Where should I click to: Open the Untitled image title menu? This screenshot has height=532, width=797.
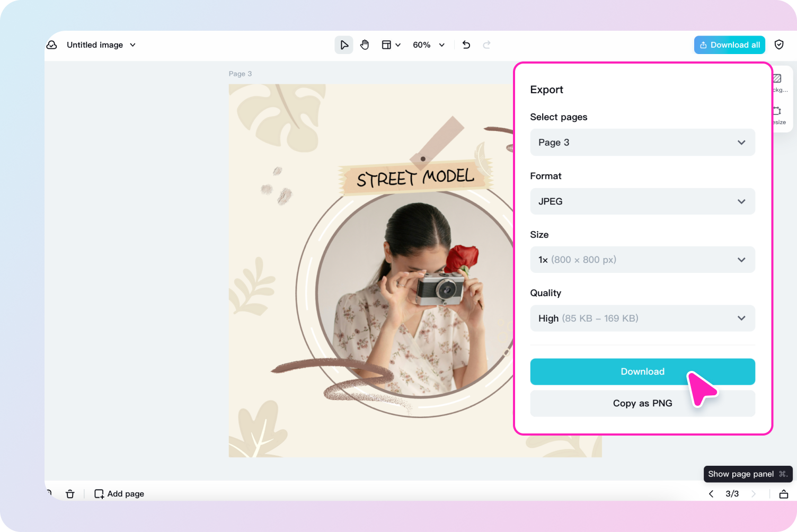(101, 45)
